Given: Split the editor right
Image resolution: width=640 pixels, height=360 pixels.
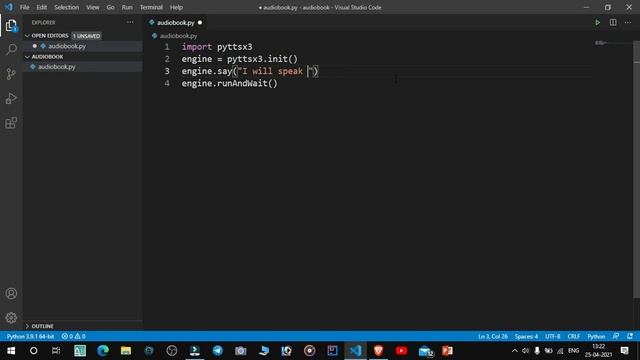Looking at the screenshot, I should [x=613, y=22].
